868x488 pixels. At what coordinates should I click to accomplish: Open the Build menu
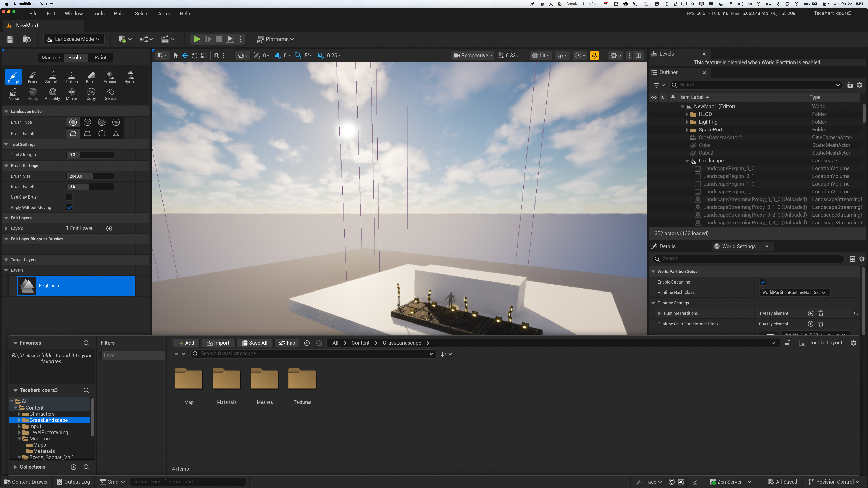120,14
